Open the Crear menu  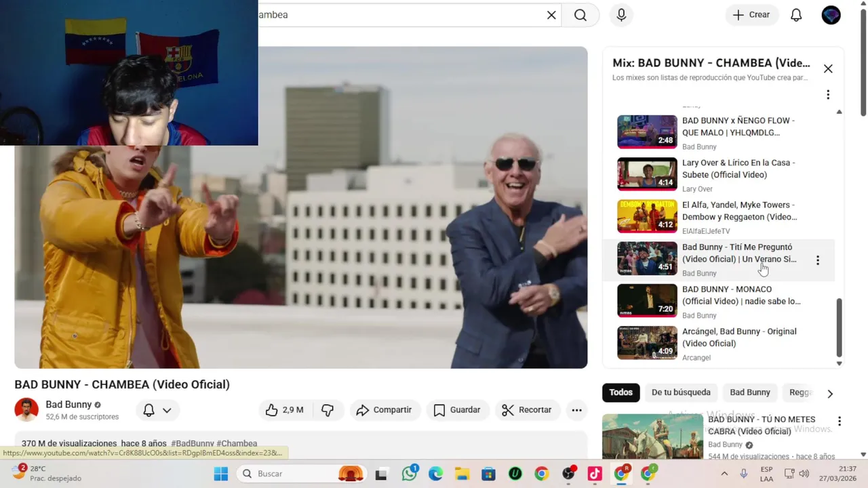751,15
